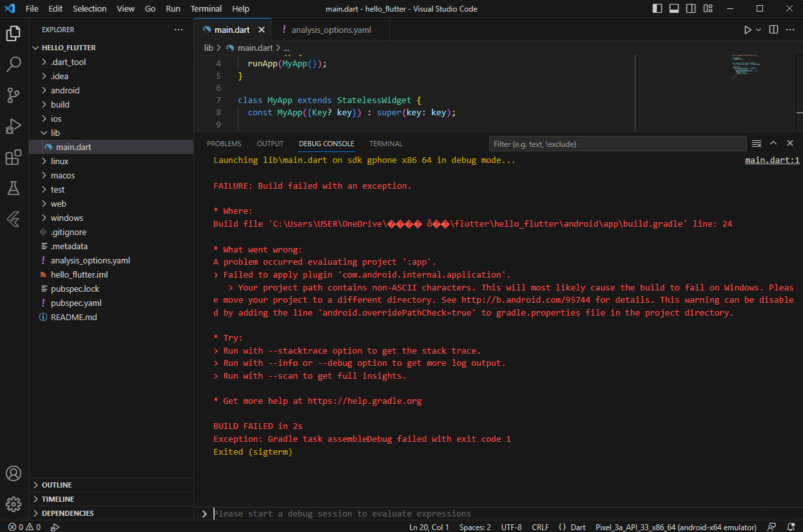Image resolution: width=803 pixels, height=532 pixels.
Task: Open the Extensions view
Action: 14,157
